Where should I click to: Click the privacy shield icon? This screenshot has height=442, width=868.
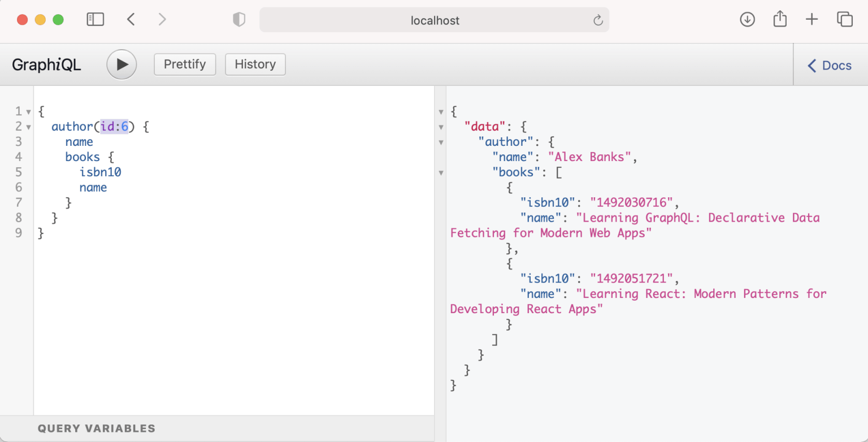click(x=239, y=20)
